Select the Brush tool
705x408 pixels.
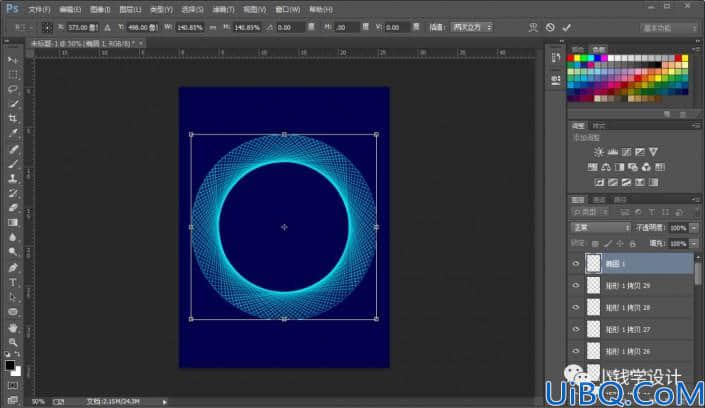13,164
